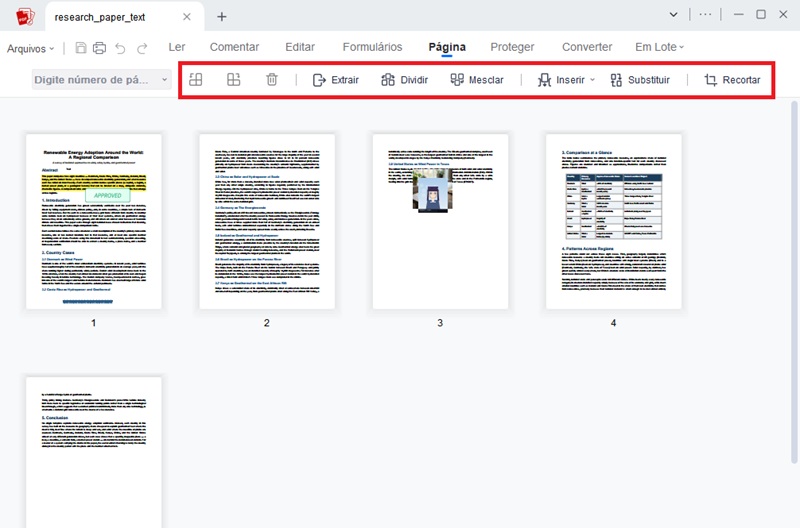Screen dimensions: 800x528
Task: Switch to the Editar tab
Action: click(300, 47)
